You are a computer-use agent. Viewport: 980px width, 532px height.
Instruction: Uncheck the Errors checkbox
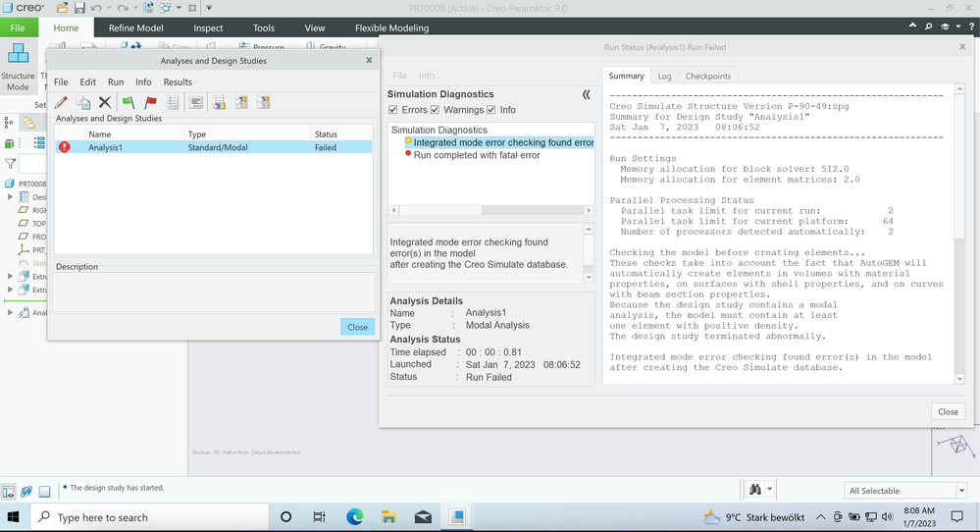[393, 110]
